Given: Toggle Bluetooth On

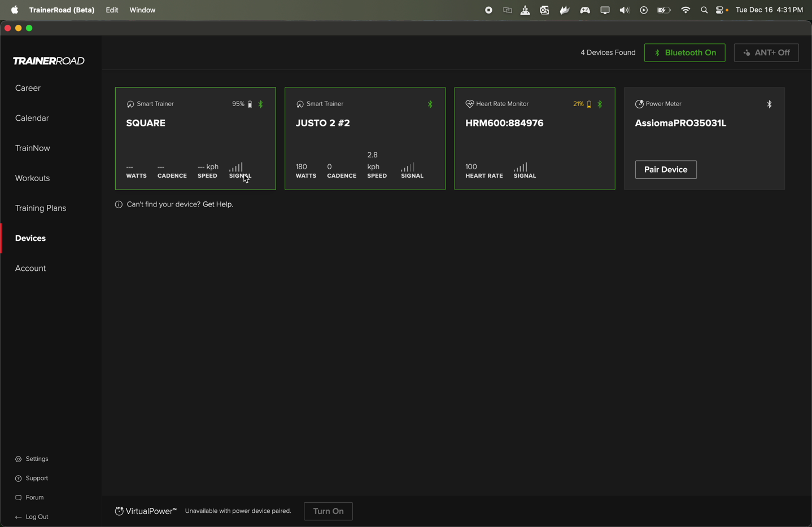Looking at the screenshot, I should coord(684,52).
